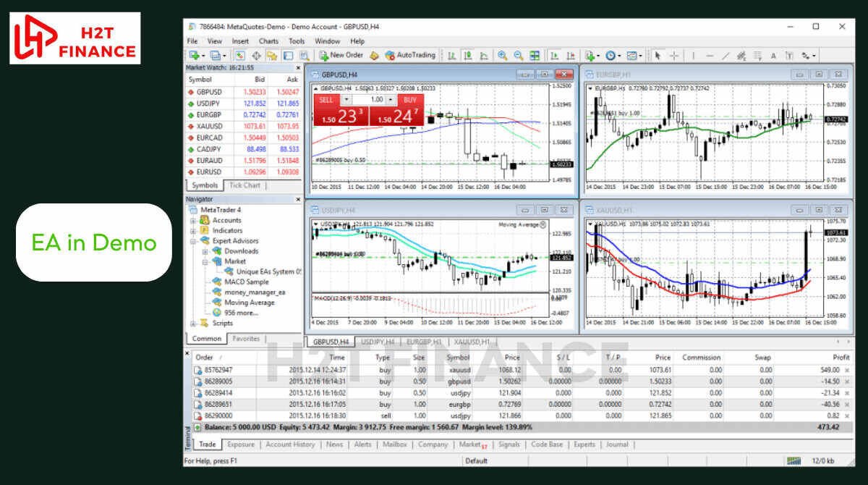
Task: Toggle the Market Watch window icon
Action: tap(240, 55)
